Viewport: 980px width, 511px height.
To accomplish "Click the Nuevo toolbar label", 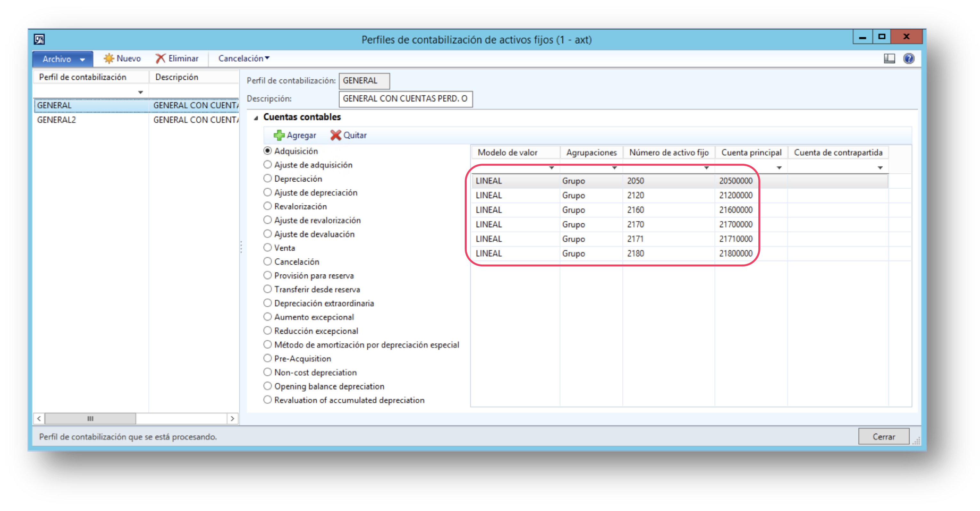I will (x=128, y=58).
